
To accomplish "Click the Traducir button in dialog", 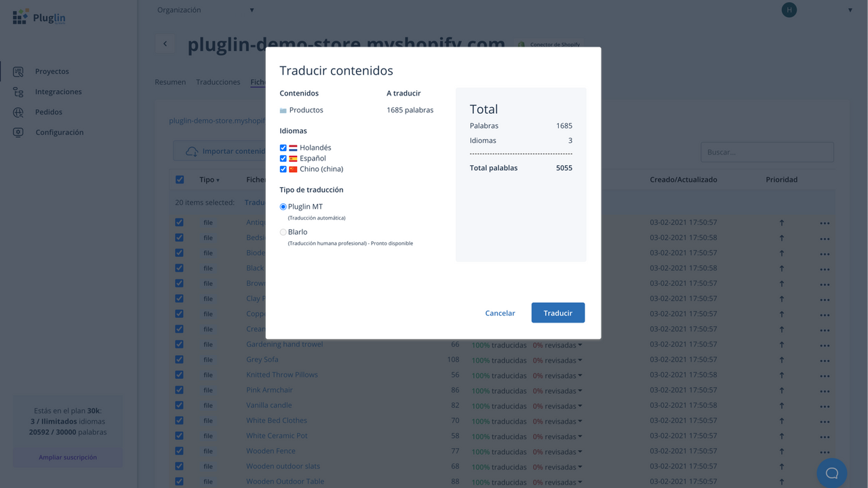I will tap(558, 312).
